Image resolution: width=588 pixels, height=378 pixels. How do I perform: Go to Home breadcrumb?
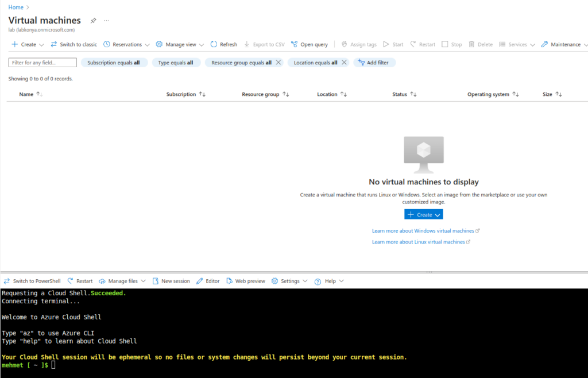[16, 7]
